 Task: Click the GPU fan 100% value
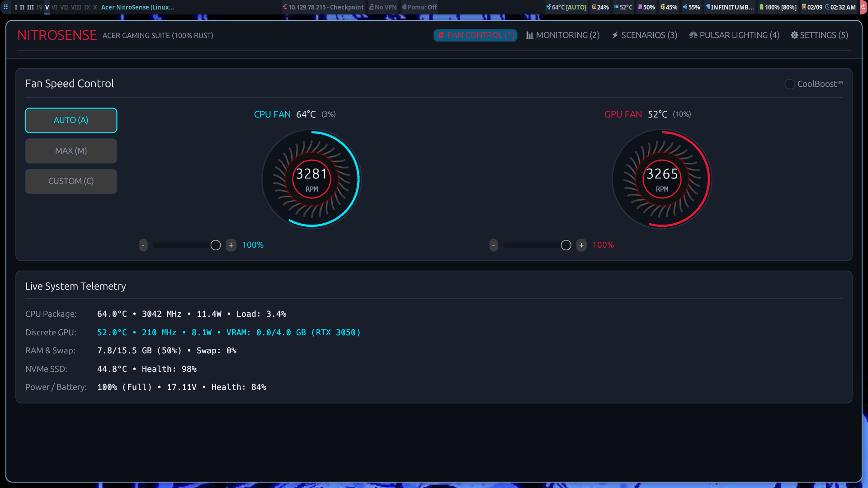tap(603, 245)
